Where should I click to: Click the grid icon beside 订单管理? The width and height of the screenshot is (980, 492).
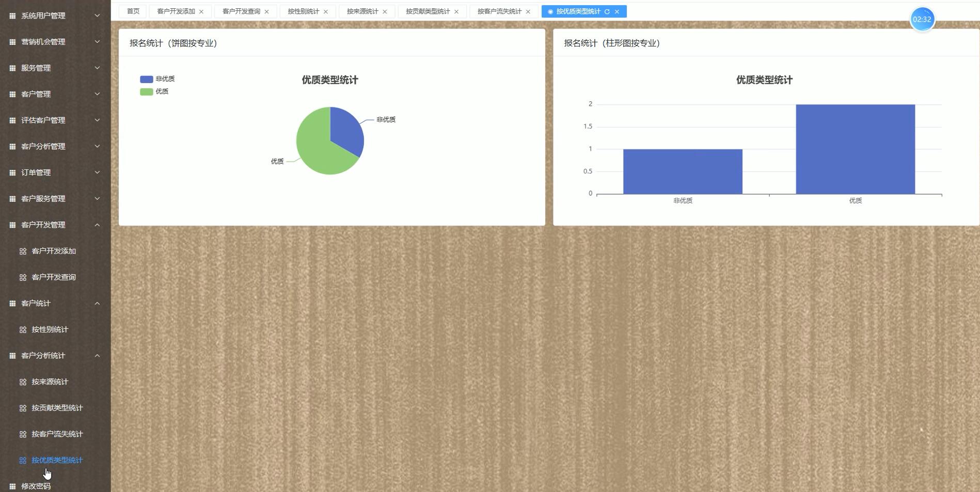click(x=12, y=172)
